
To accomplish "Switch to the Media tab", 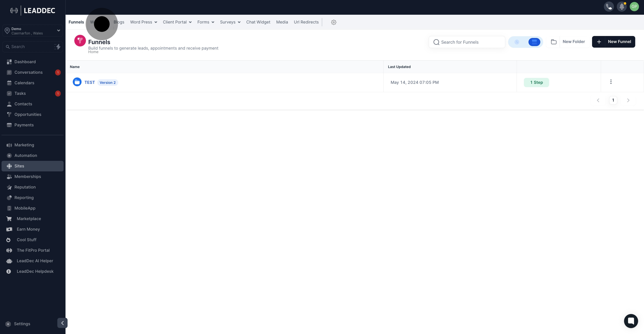I will pyautogui.click(x=282, y=22).
